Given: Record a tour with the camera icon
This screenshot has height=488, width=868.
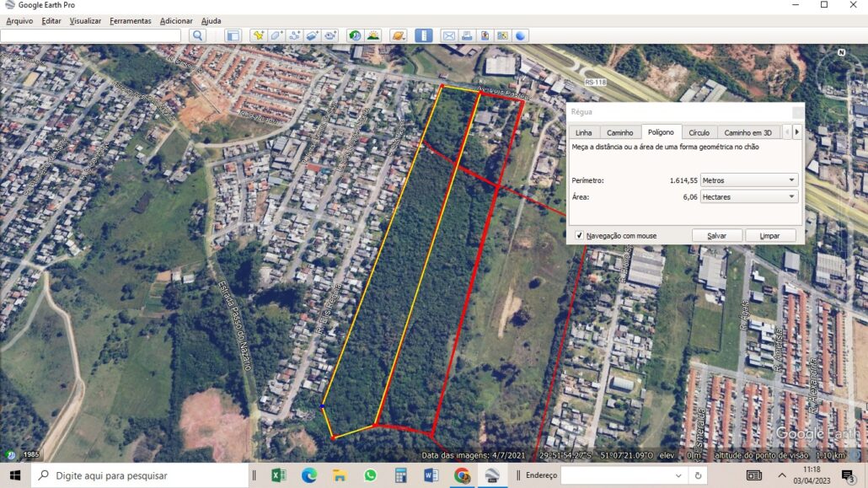Looking at the screenshot, I should tap(330, 36).
